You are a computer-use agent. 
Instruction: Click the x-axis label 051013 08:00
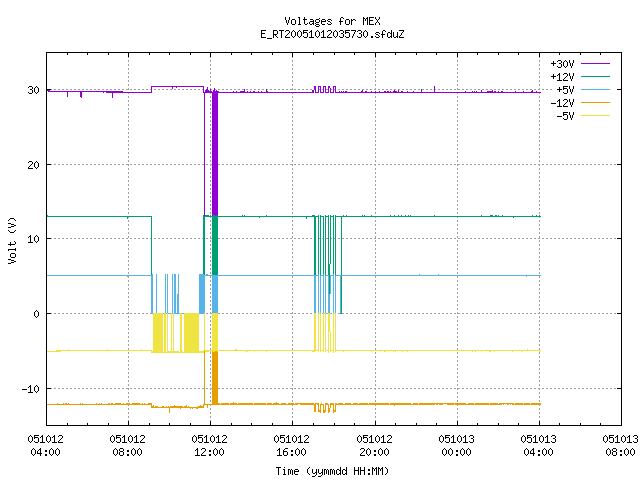coord(620,446)
